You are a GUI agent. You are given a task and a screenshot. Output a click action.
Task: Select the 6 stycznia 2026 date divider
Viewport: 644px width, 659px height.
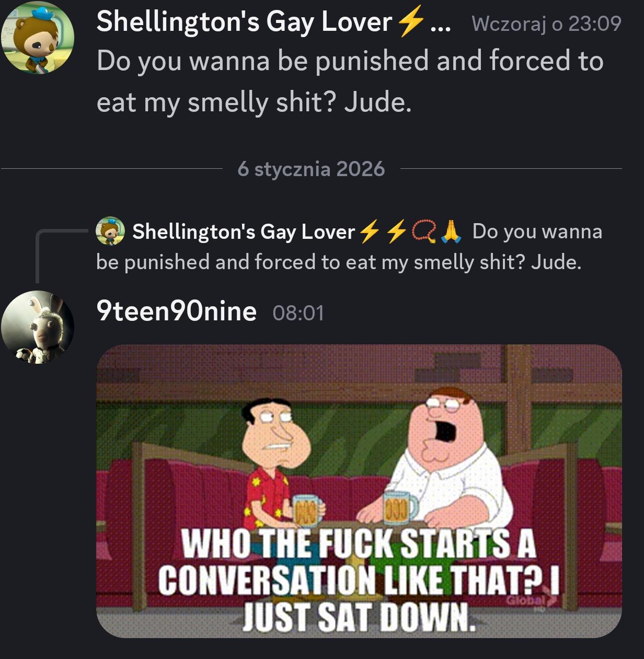point(311,169)
